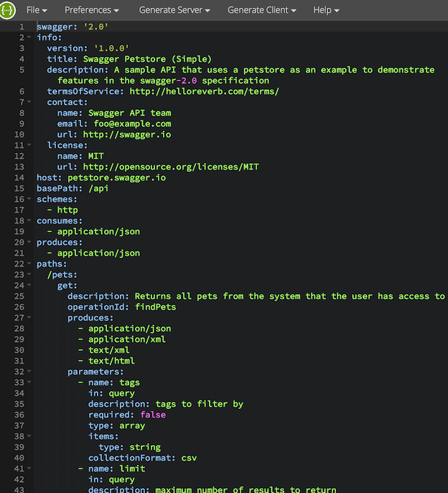Collapse the parameters block fold arrow
Image resolution: width=448 pixels, height=493 pixels.
point(29,372)
